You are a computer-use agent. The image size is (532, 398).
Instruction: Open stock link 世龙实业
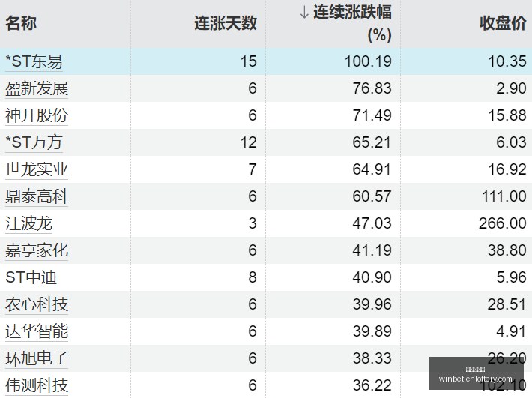click(37, 169)
